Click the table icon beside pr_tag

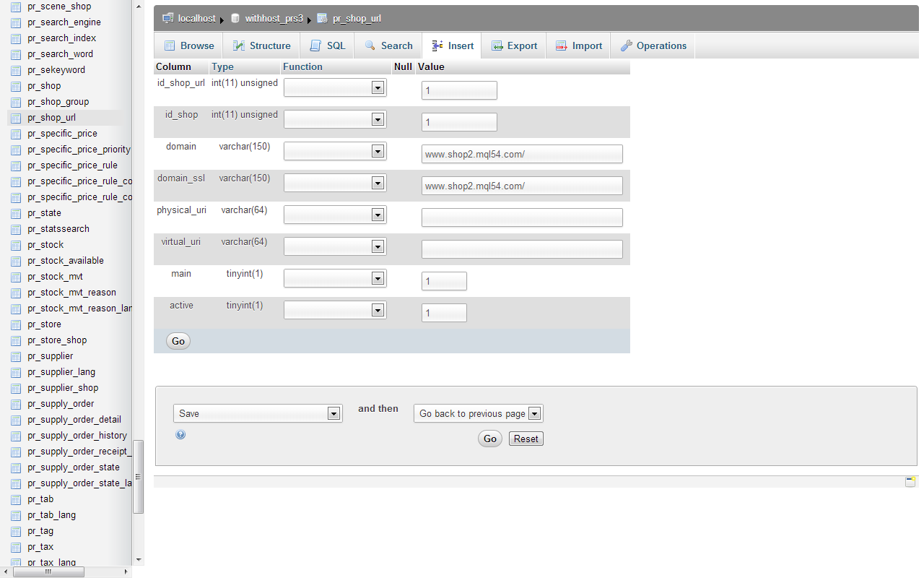click(16, 531)
